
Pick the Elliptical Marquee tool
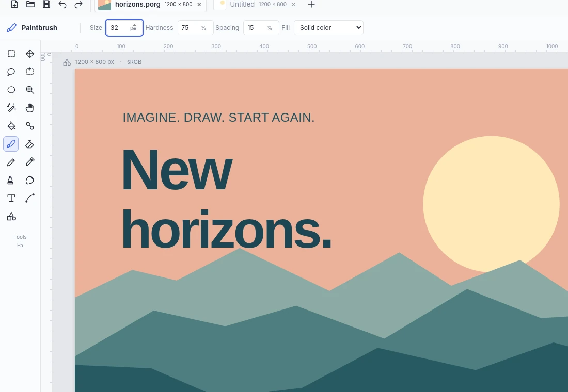(11, 90)
